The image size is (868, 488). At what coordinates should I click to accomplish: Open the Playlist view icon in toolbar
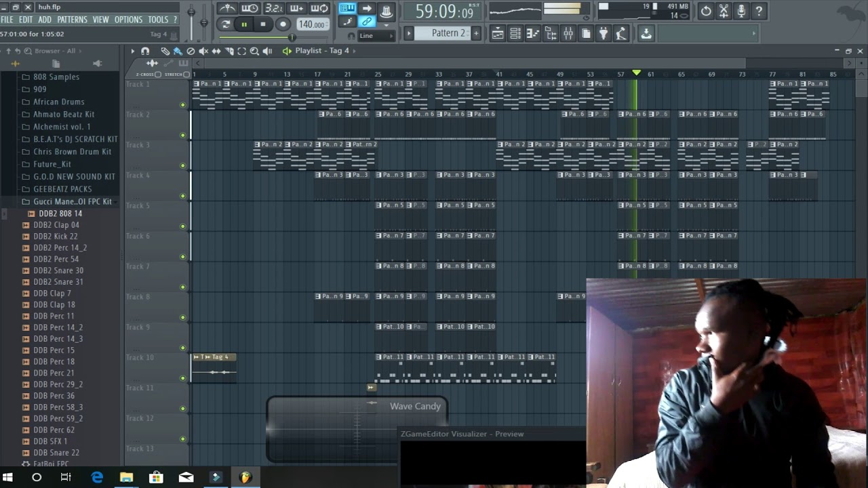click(x=498, y=34)
